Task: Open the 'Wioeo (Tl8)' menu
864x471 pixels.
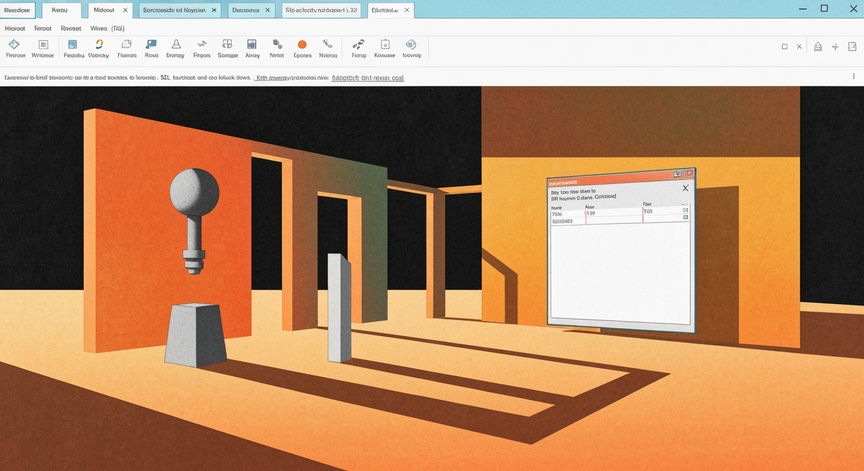Action: pyautogui.click(x=107, y=28)
